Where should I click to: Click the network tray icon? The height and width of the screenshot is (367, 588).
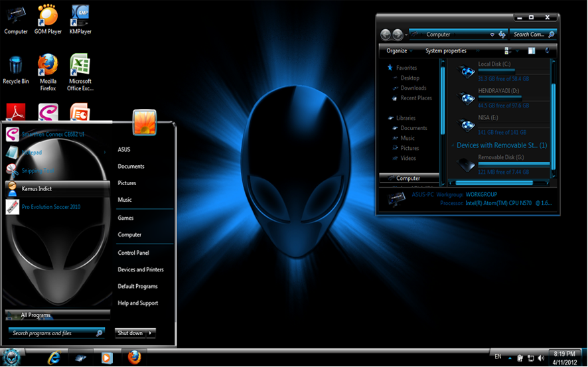coord(531,358)
